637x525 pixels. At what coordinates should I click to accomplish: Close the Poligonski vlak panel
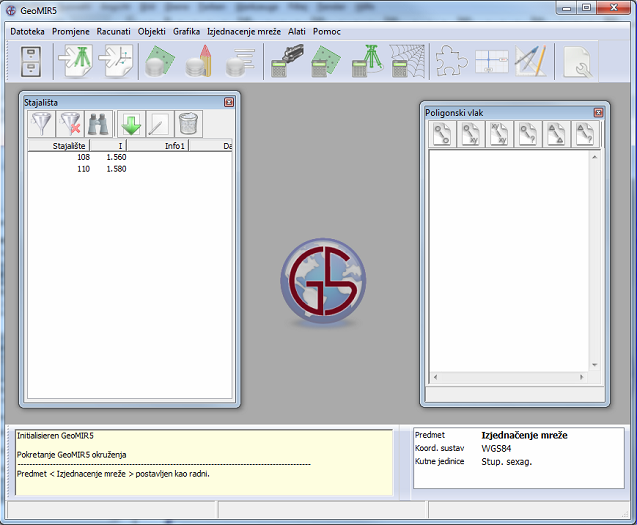coord(598,113)
